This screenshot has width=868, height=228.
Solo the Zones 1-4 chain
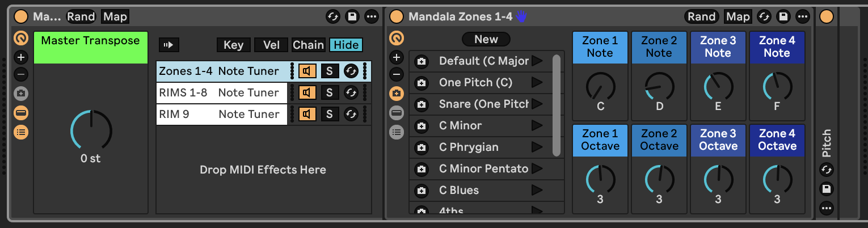point(329,71)
